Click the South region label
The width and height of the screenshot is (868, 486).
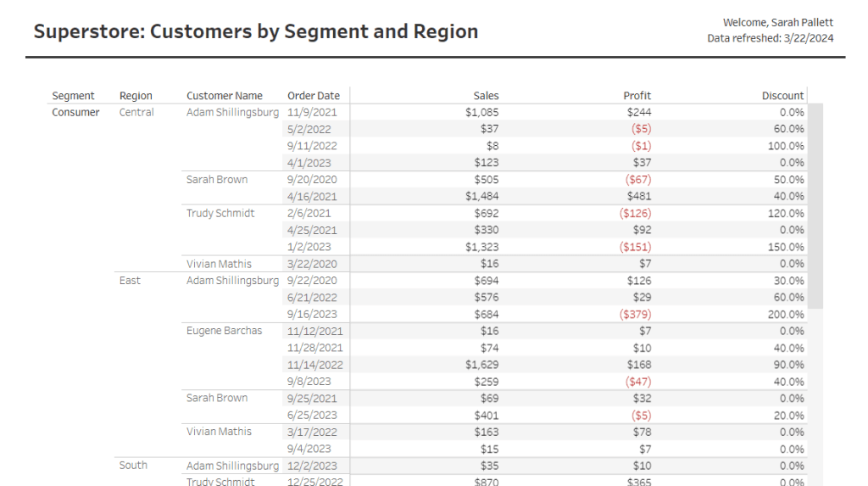click(133, 465)
